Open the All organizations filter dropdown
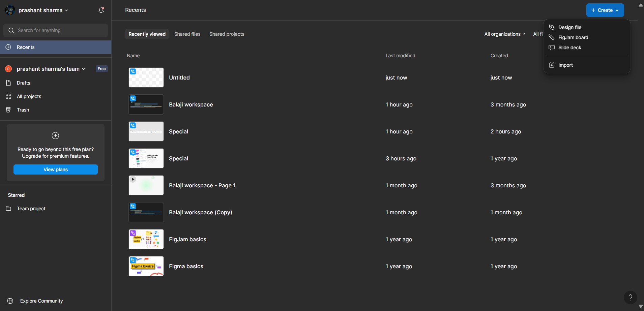Screen dimensions: 644x311 click(x=505, y=34)
